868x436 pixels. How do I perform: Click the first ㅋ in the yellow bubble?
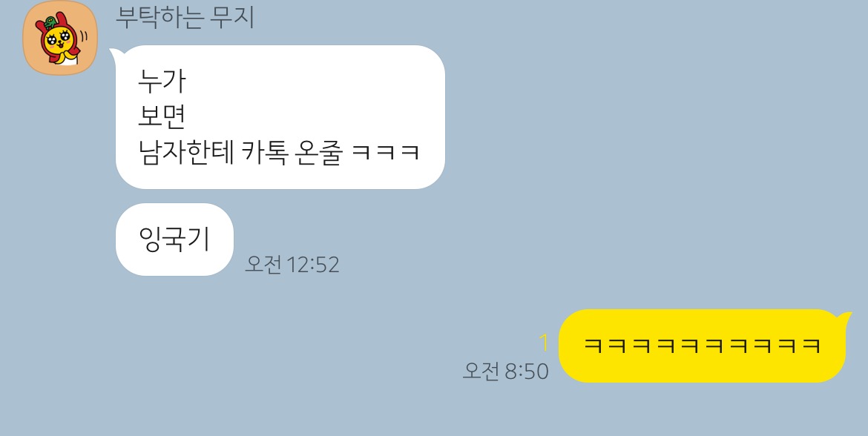click(593, 346)
